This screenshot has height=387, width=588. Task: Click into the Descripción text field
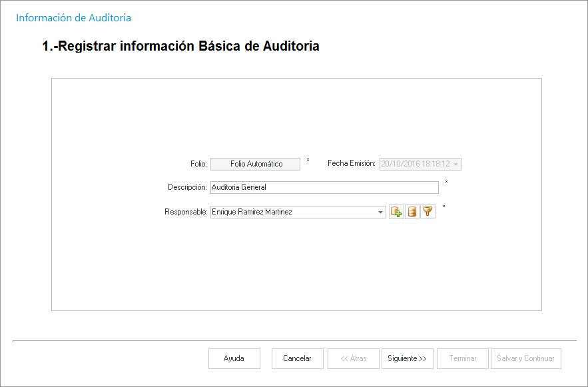[x=324, y=188]
